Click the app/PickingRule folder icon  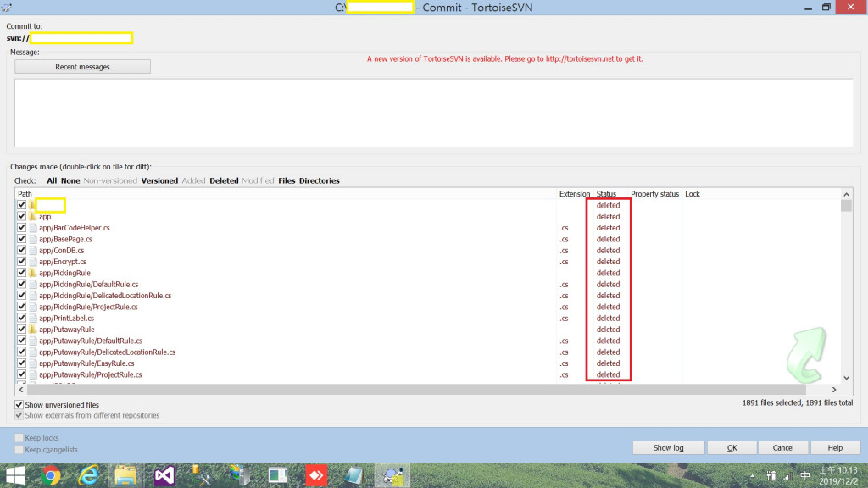[x=33, y=273]
